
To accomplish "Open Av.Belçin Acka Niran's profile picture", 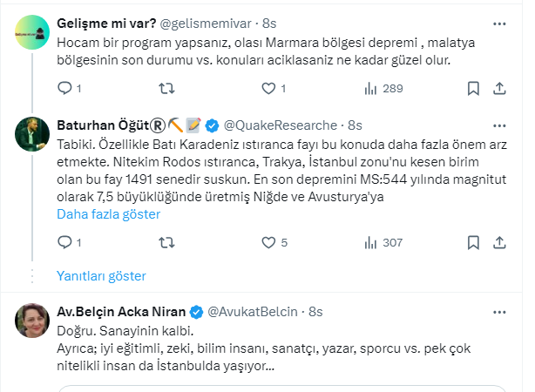I will [32, 320].
